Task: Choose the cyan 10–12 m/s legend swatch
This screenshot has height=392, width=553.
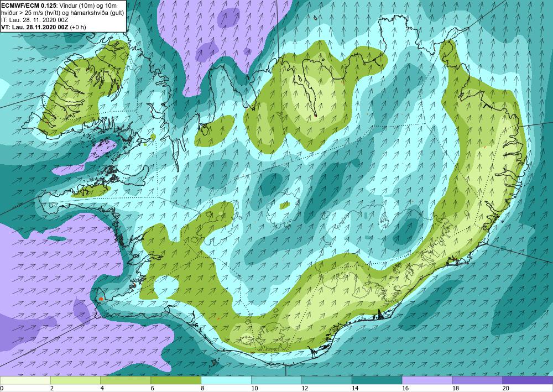Action: pos(276,380)
